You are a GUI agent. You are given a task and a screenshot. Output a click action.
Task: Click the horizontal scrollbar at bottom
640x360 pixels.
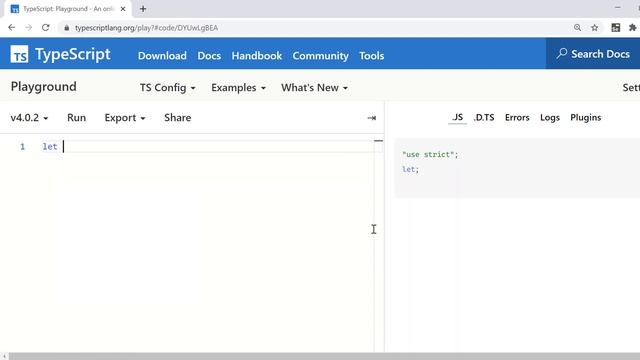coord(324,356)
